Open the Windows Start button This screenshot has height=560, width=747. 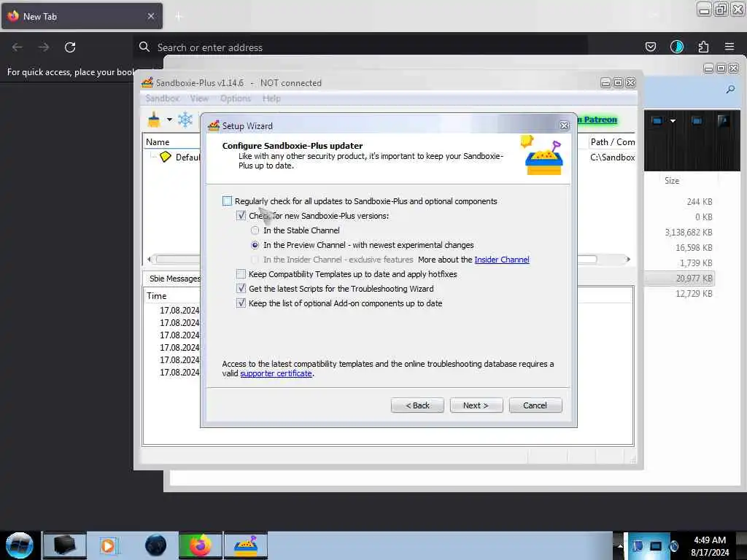(x=19, y=545)
